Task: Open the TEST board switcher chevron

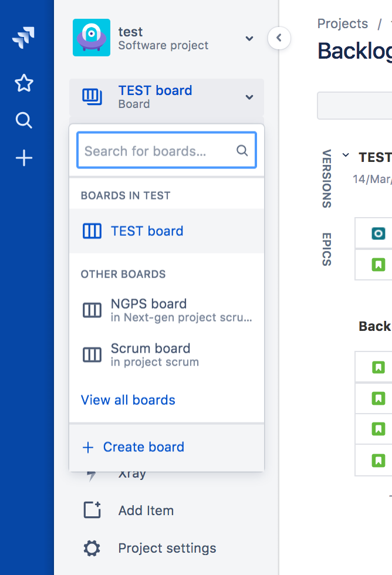Action: 248,96
